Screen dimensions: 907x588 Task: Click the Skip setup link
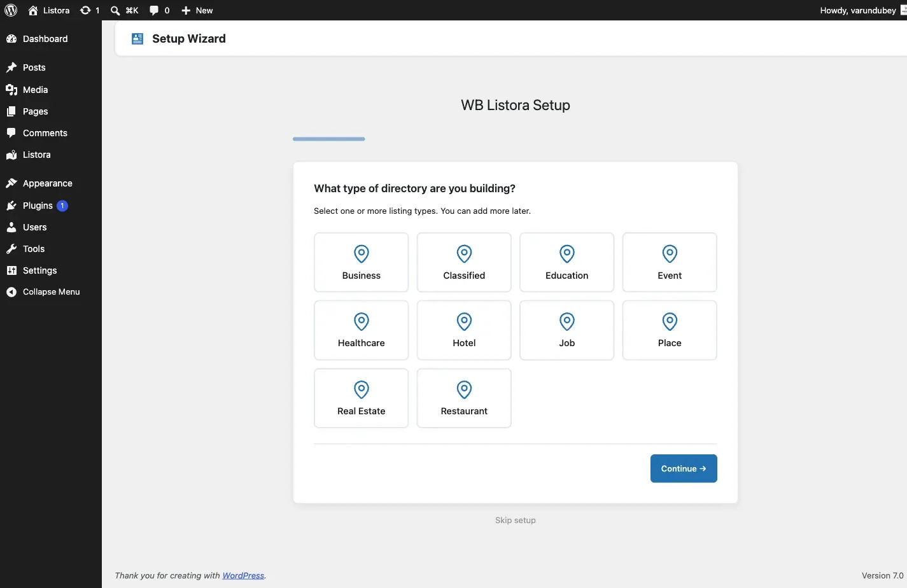[516, 520]
